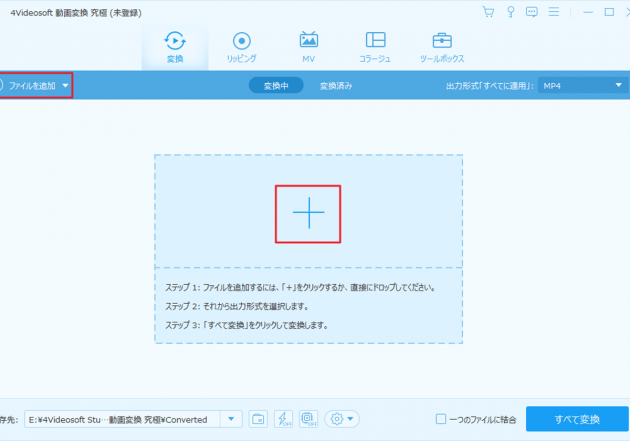Open the ツールボックス tab

(441, 47)
